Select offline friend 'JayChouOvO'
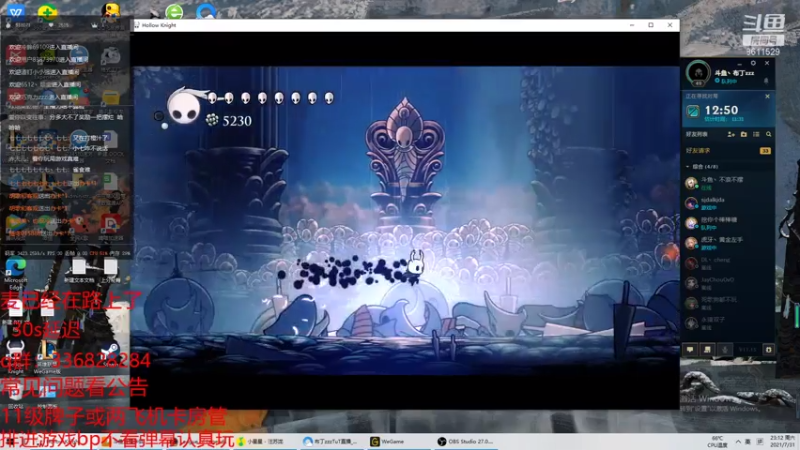Screen dimensions: 800x450 click(728, 283)
